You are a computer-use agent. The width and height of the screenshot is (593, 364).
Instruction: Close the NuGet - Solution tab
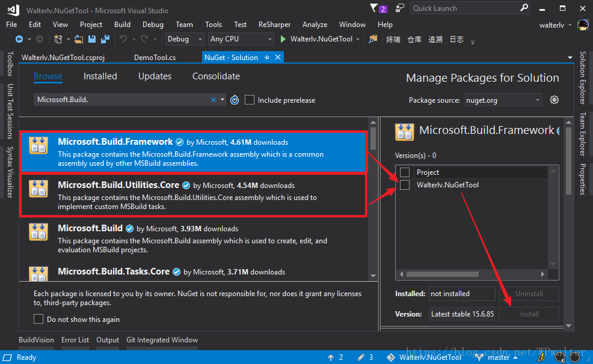(278, 57)
